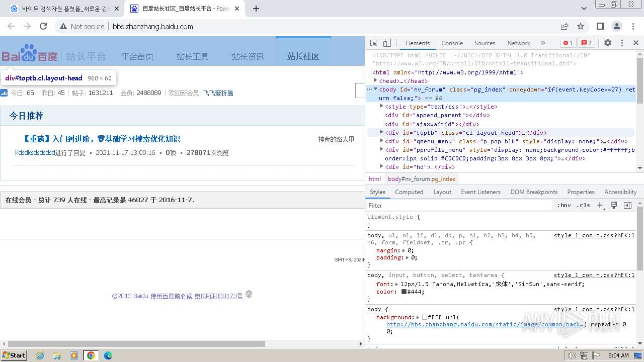Screen dimensions: 644x362
Task: Open the media player taskbar icon
Action: [x=74, y=355]
